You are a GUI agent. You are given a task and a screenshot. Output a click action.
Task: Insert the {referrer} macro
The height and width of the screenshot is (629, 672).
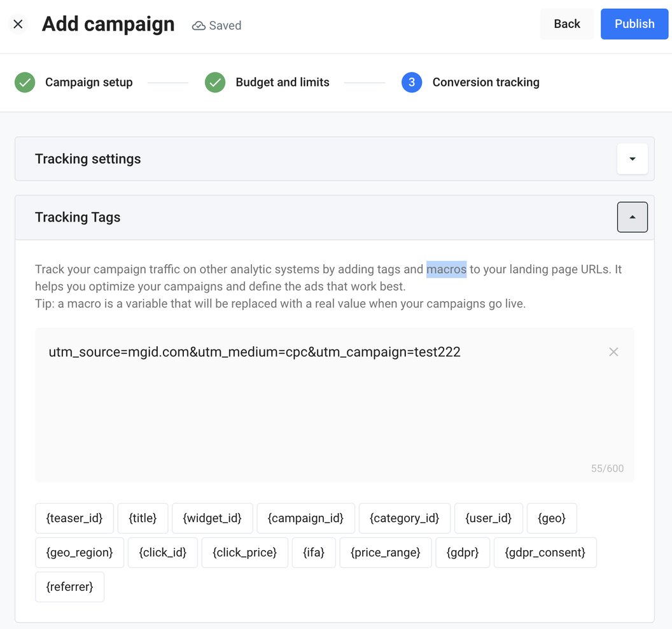pos(69,587)
